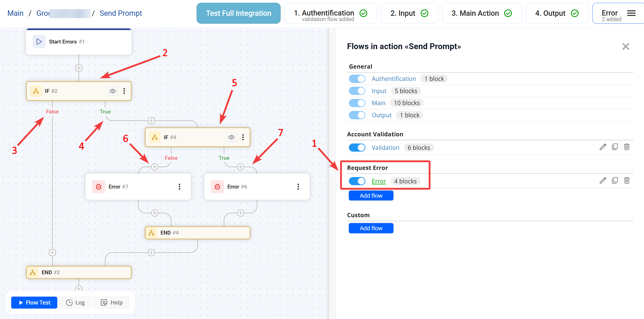Screen dimensions: 644x319
Task: Open the three-dot menu on Error #6 block
Action: pyautogui.click(x=298, y=187)
